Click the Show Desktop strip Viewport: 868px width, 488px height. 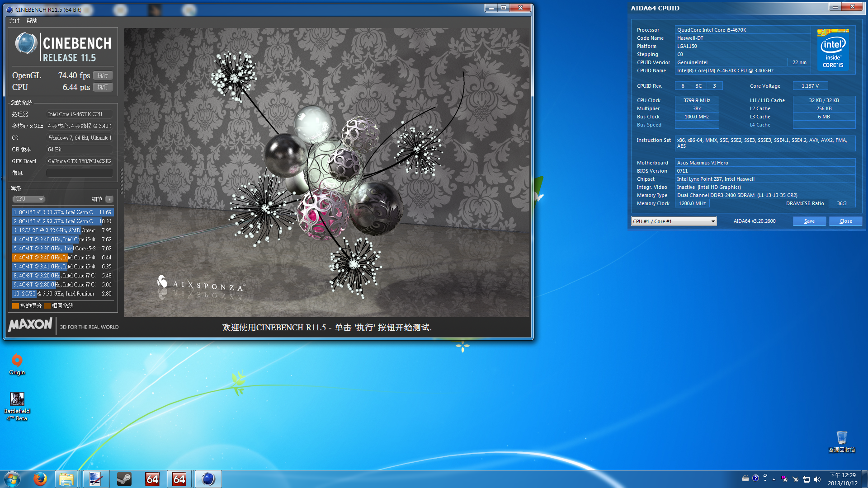864,479
